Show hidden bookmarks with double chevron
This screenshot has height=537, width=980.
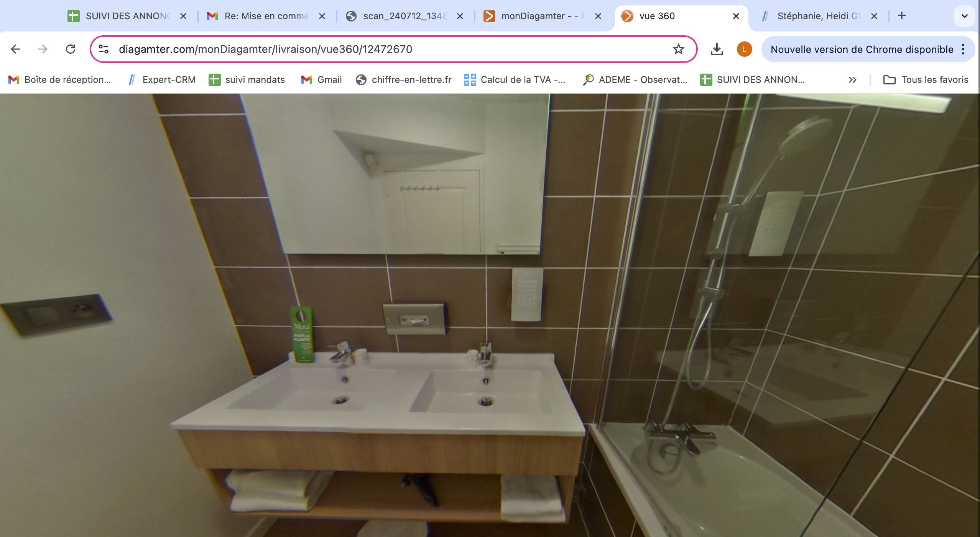(852, 80)
